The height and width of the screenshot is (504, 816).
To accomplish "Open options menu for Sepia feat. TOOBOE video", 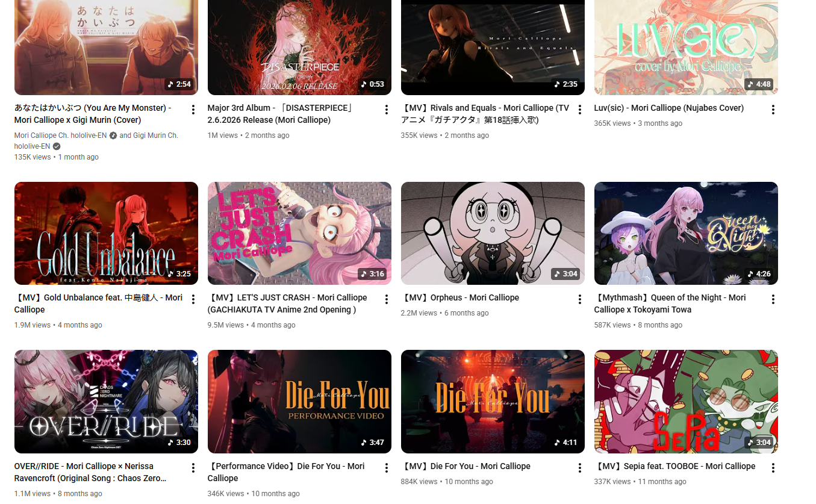I will [x=773, y=468].
